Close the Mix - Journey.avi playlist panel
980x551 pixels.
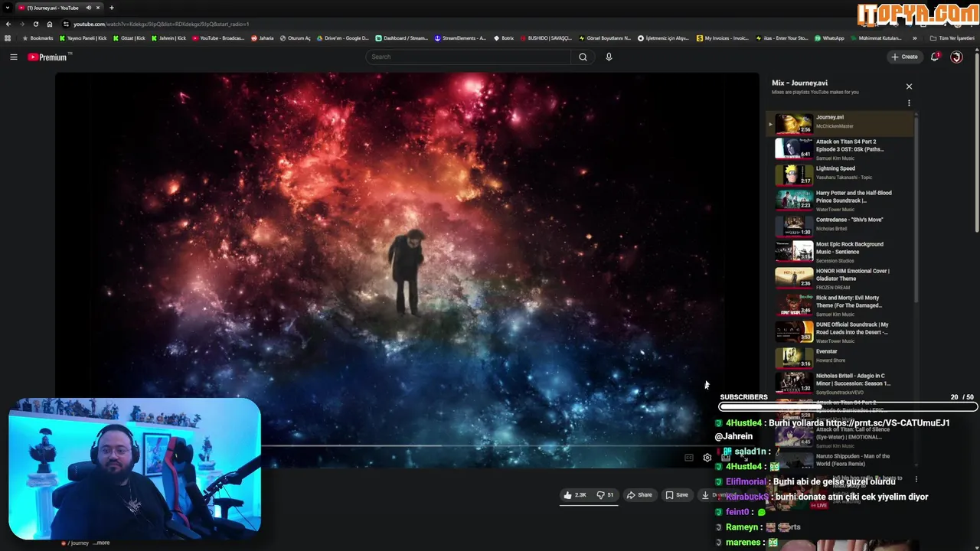pos(909,86)
